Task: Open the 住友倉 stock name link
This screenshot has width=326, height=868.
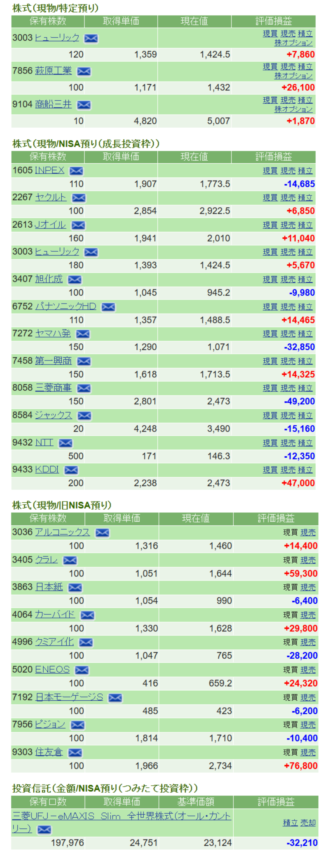Action: [49, 752]
